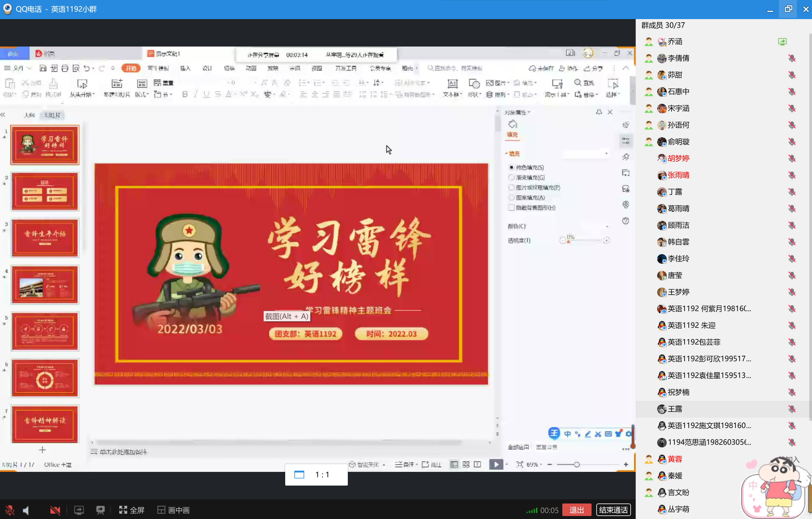Click the red 退出 button
This screenshot has width=812, height=519.
coord(576,510)
